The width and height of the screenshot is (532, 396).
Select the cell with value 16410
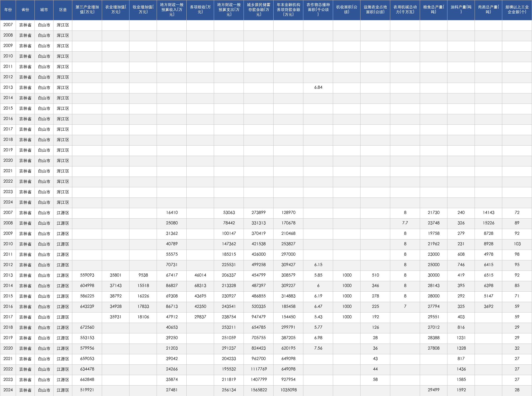pyautogui.click(x=172, y=213)
